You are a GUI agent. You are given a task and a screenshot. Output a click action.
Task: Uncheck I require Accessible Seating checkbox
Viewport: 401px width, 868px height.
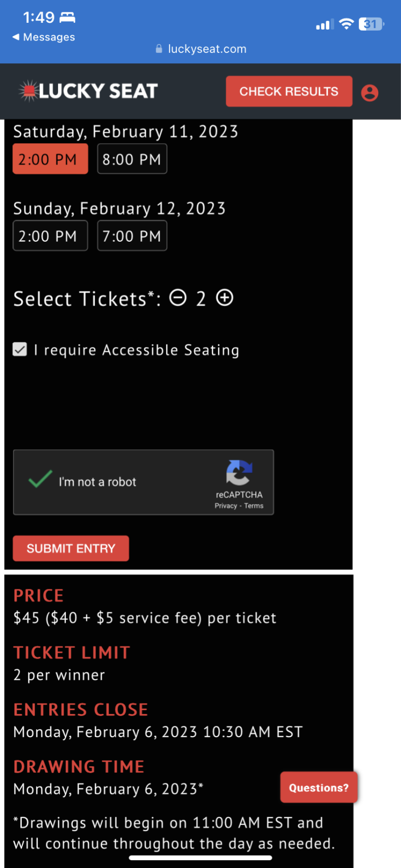pyautogui.click(x=20, y=350)
